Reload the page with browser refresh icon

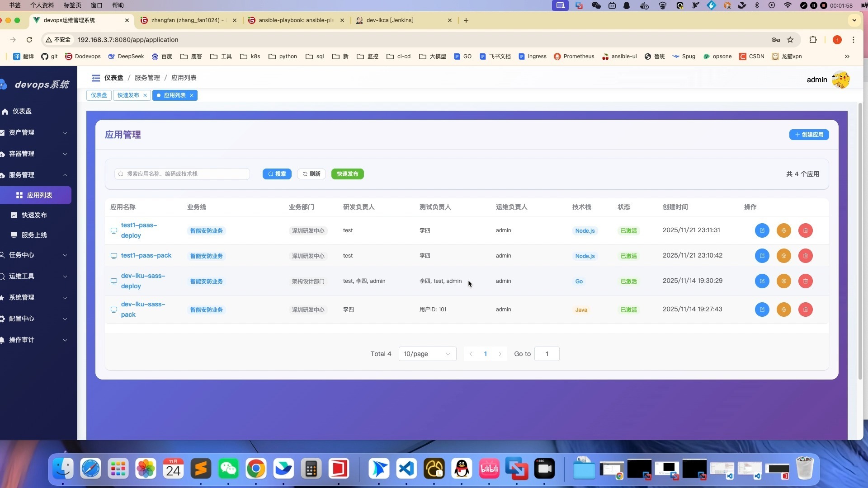pyautogui.click(x=29, y=40)
